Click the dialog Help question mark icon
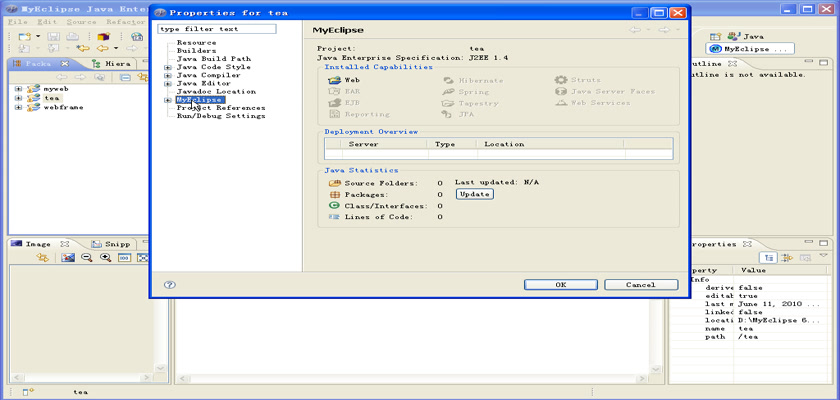This screenshot has width=840, height=400. pyautogui.click(x=170, y=285)
